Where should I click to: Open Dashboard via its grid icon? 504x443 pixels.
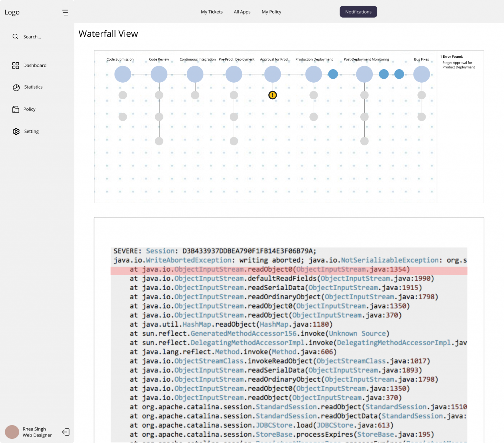point(15,66)
